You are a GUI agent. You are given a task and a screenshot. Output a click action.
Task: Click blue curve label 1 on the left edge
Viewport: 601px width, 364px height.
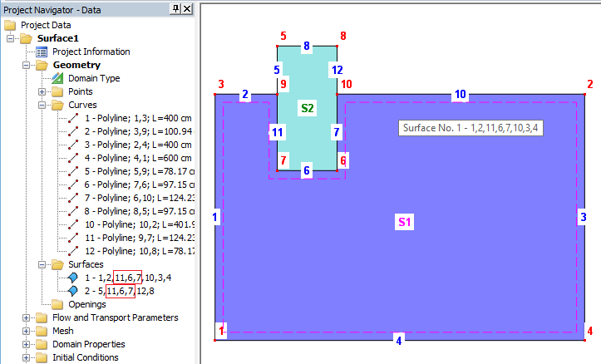point(215,217)
